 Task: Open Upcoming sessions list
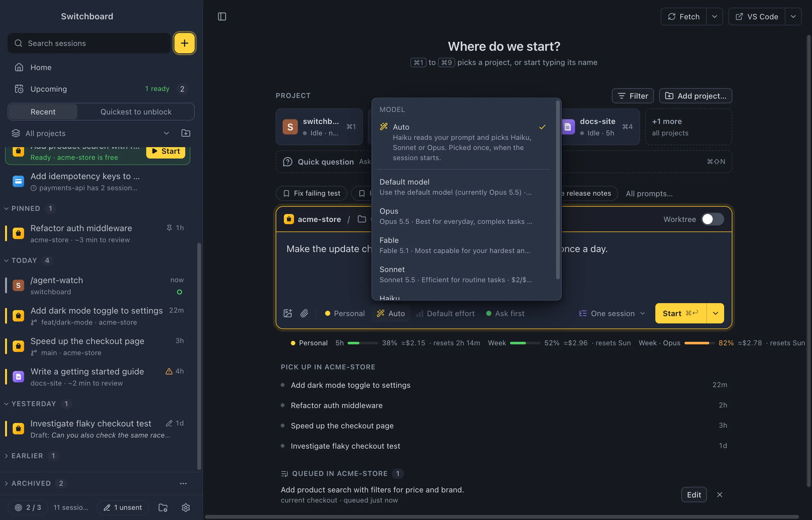(x=101, y=89)
